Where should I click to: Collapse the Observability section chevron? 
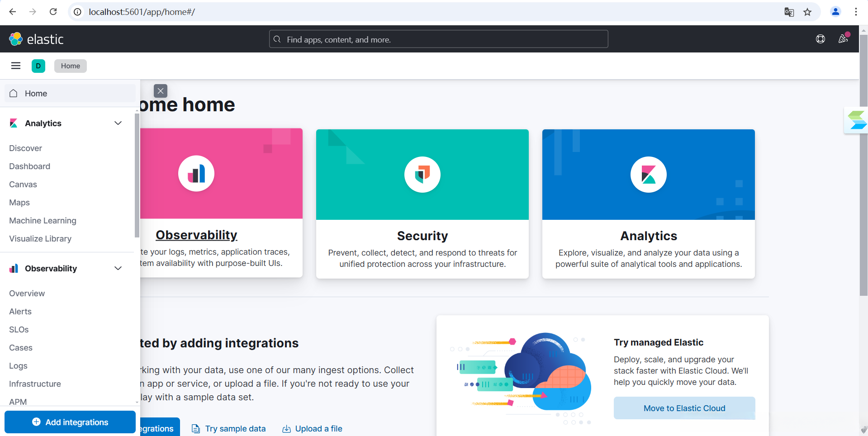(x=118, y=269)
